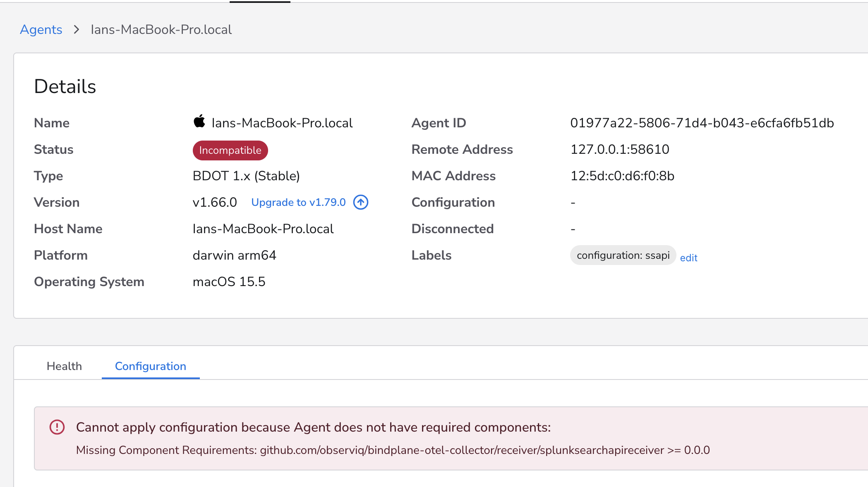Toggle the Incompatible status indicator

(x=230, y=150)
